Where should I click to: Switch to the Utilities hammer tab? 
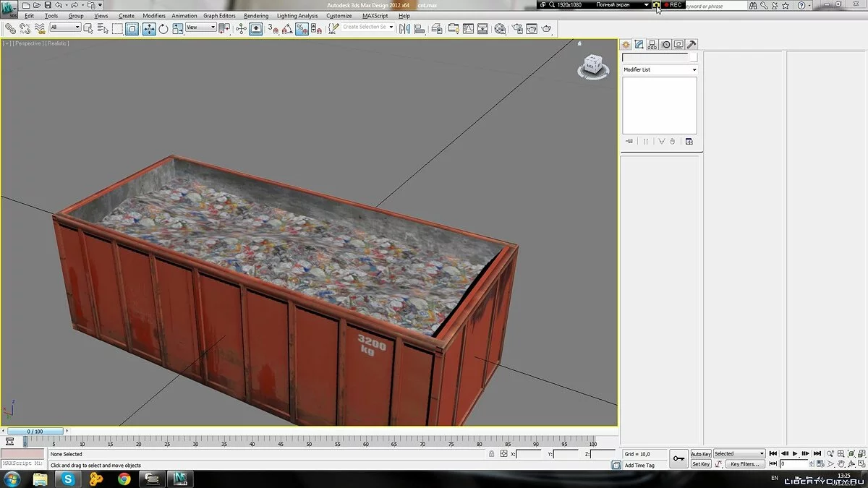pyautogui.click(x=692, y=44)
